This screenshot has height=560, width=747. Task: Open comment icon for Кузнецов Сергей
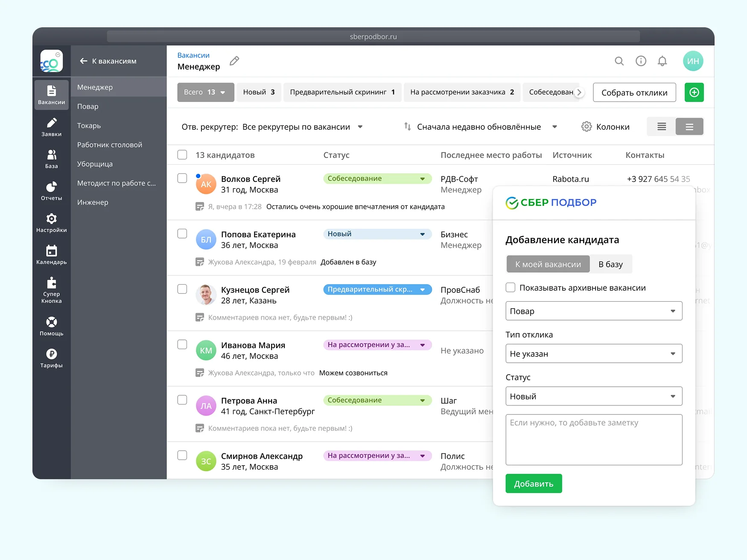(200, 318)
